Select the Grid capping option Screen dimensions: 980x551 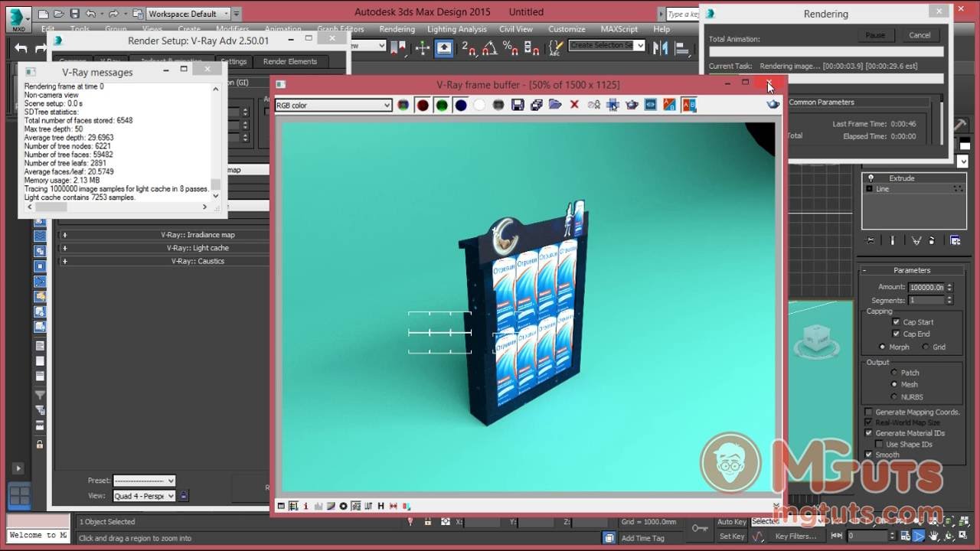[x=926, y=347]
